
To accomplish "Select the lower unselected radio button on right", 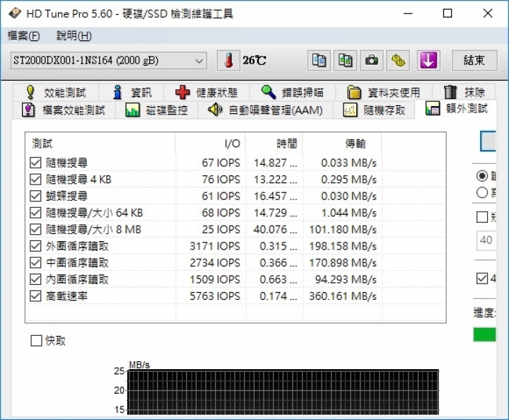I will click(x=482, y=192).
